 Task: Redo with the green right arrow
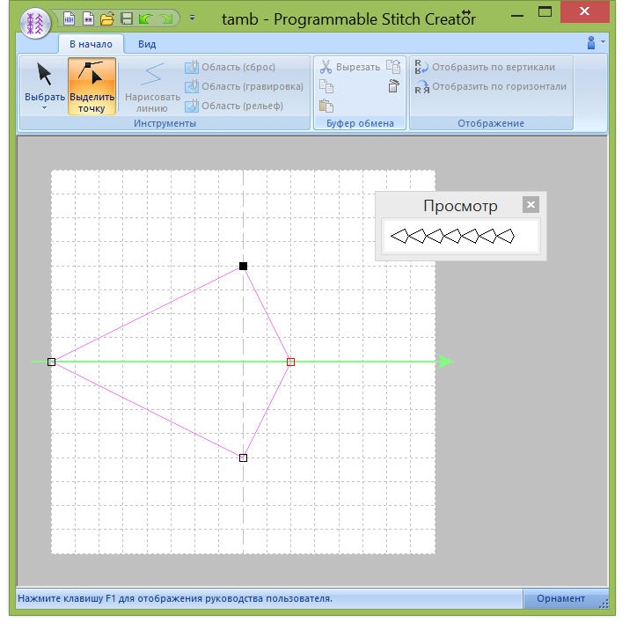point(165,18)
